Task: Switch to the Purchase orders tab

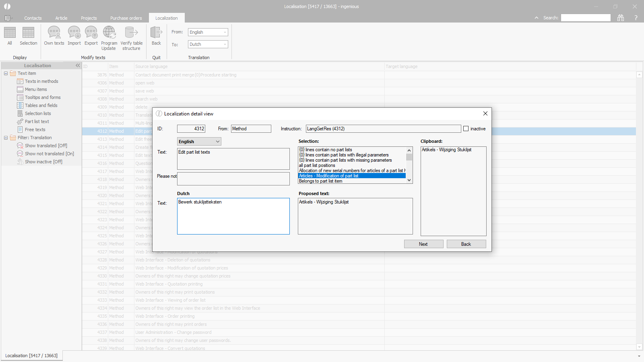Action: [x=126, y=18]
